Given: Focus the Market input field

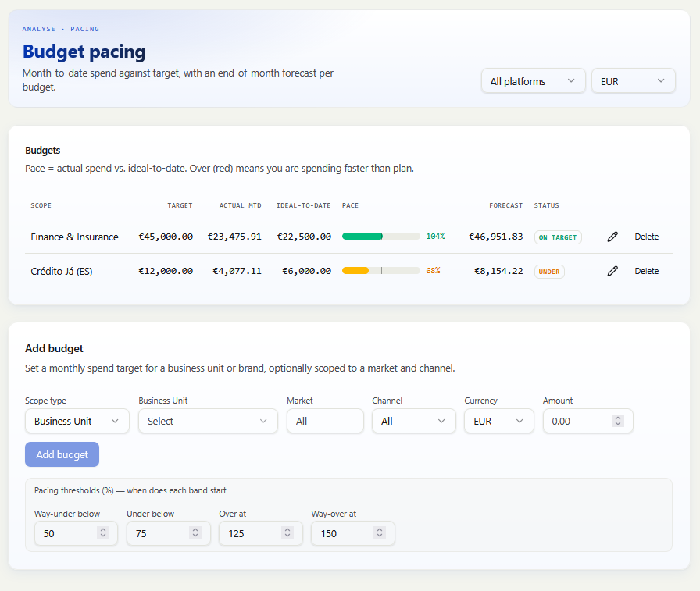Looking at the screenshot, I should [325, 421].
